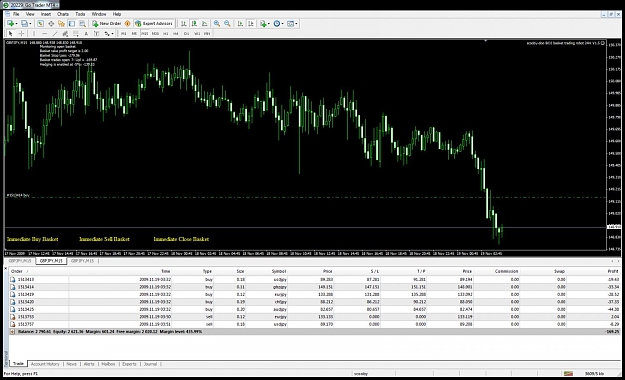Select the Horizontal Line drawing tool

(x=44, y=33)
